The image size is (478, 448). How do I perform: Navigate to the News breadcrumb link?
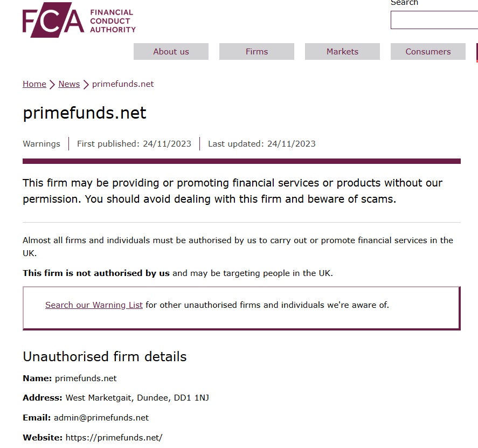coord(69,84)
